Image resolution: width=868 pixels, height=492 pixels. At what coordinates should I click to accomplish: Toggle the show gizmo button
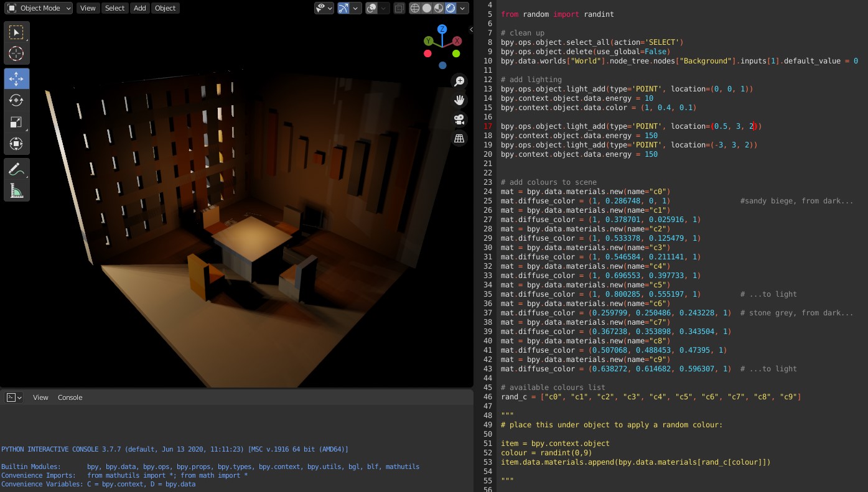point(343,8)
